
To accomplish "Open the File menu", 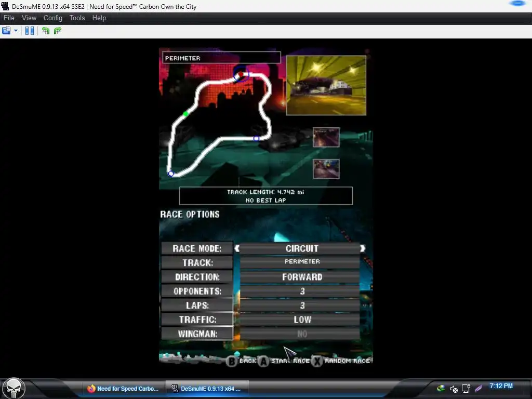I will tap(9, 18).
